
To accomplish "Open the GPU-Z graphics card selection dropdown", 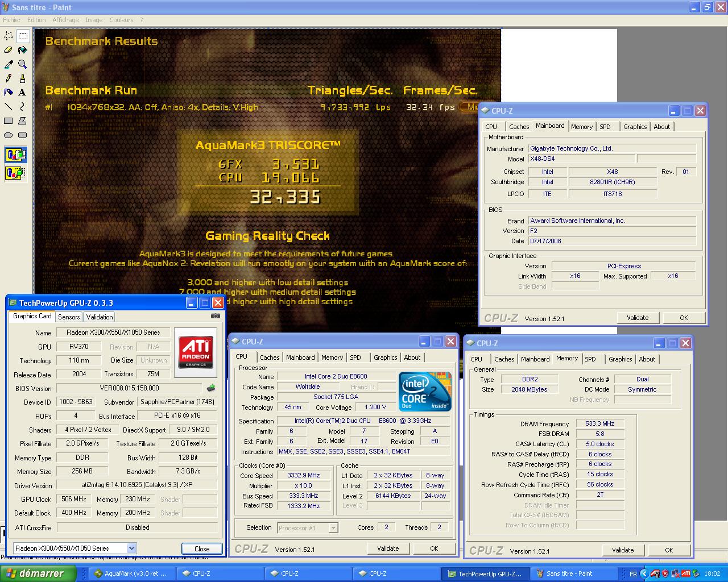I will pos(131,548).
